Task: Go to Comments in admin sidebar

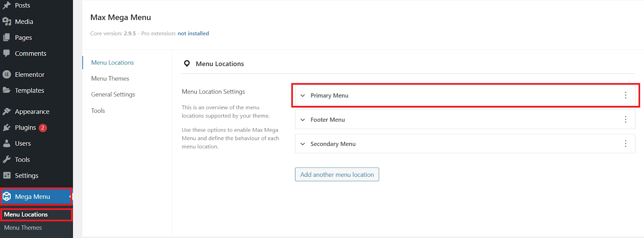Action: click(x=30, y=54)
